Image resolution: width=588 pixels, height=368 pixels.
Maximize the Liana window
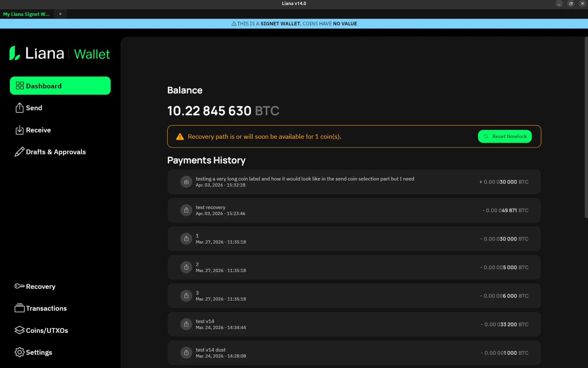click(x=571, y=4)
